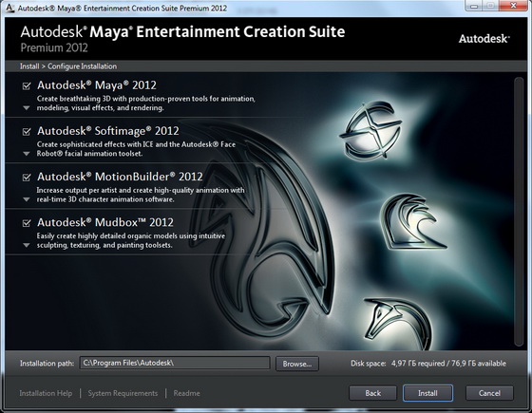The height and width of the screenshot is (413, 532).
Task: Minimize the installer window
Action: 474,6
